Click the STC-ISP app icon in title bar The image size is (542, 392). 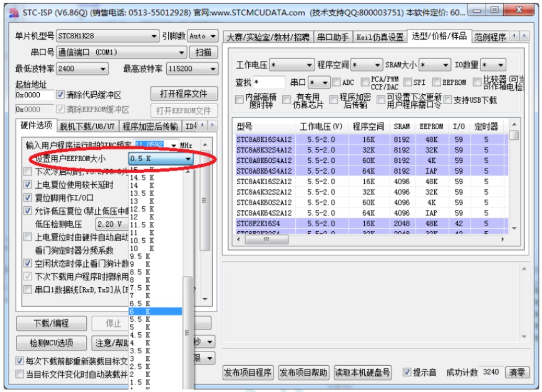tap(13, 13)
